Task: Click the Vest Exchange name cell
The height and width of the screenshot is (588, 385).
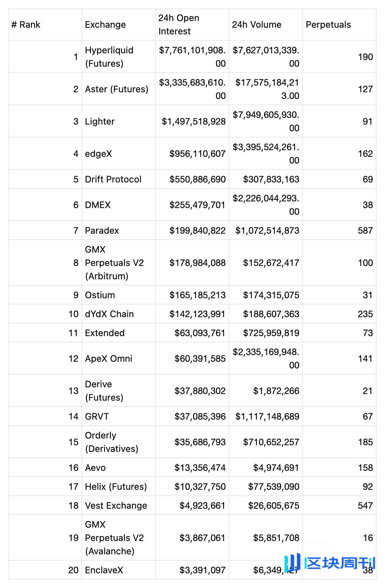Action: tap(116, 506)
